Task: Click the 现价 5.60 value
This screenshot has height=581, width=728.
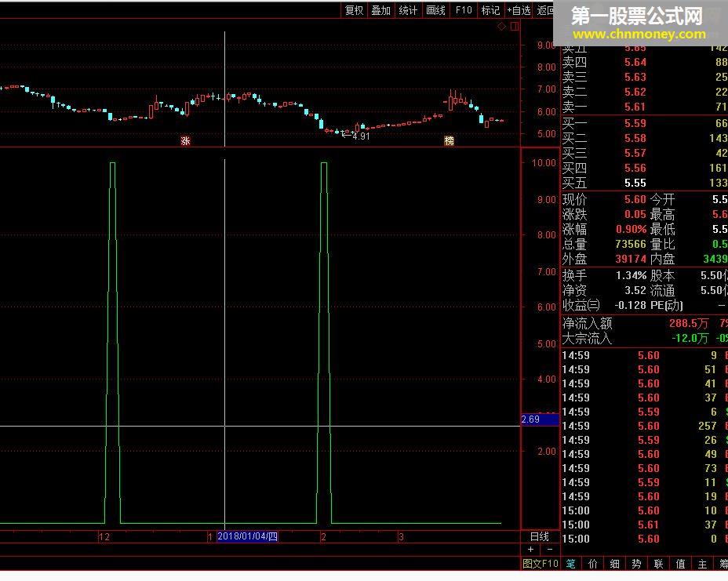Action: click(635, 199)
